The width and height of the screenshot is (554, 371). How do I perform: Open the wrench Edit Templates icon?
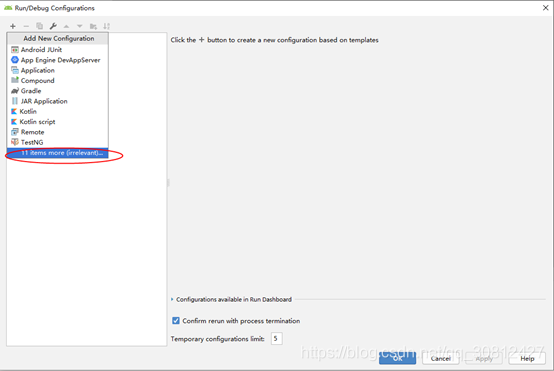click(x=53, y=26)
